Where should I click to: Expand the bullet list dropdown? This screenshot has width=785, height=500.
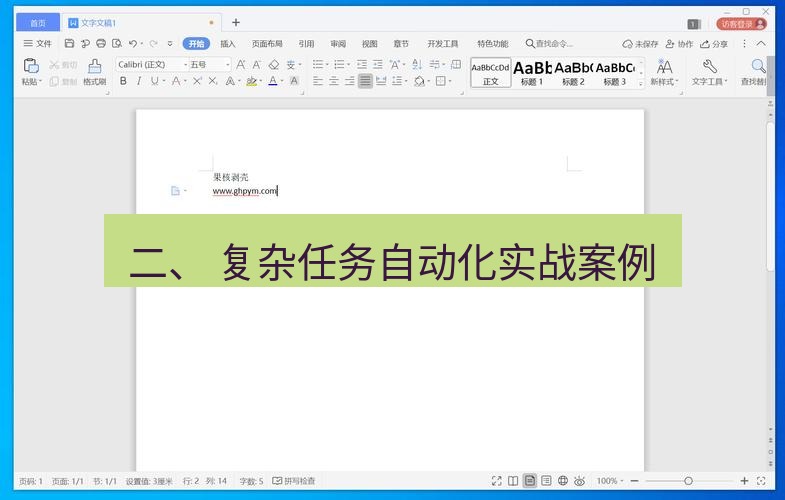point(327,65)
